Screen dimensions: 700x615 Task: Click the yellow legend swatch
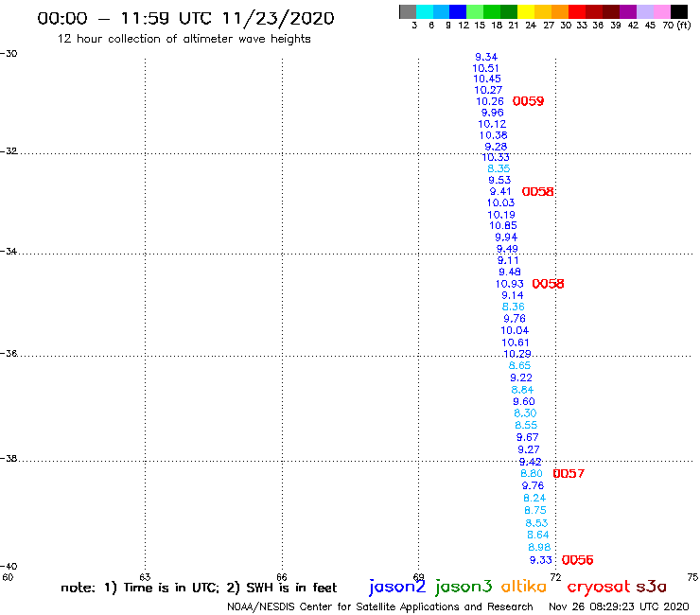pyautogui.click(x=526, y=11)
